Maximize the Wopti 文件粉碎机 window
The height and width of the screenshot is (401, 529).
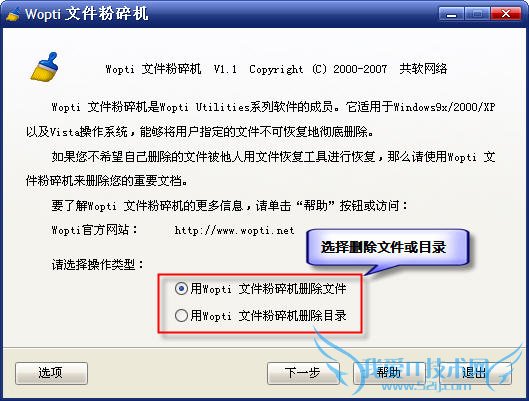(x=477, y=15)
